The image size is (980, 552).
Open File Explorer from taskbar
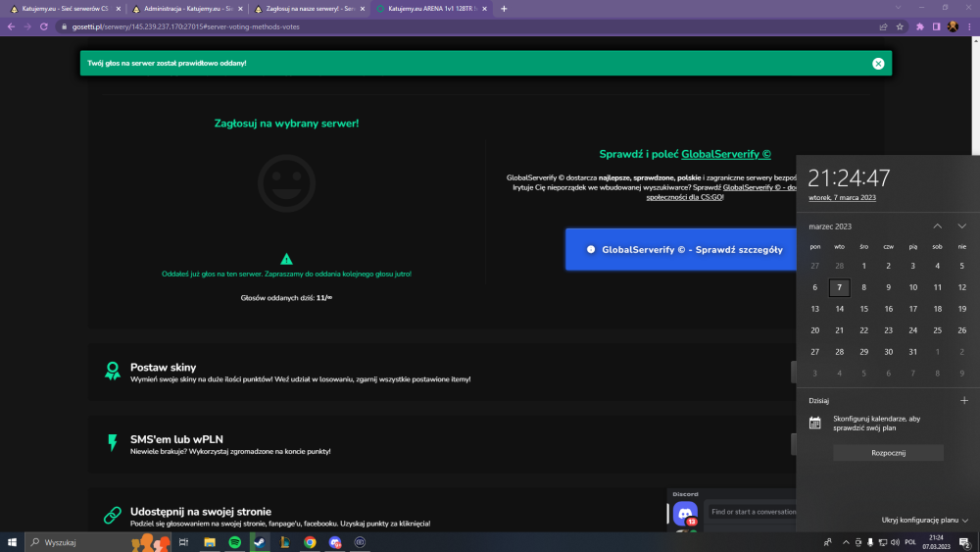click(x=210, y=542)
